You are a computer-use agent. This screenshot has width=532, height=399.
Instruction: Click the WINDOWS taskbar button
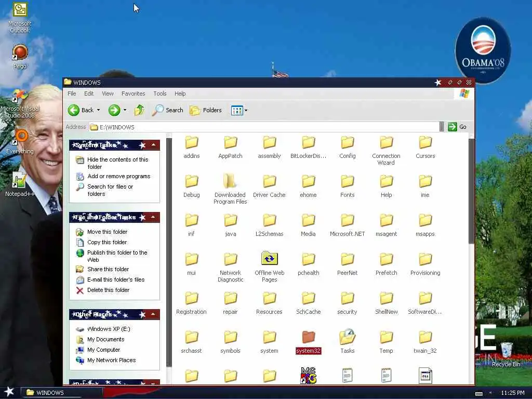pos(61,393)
